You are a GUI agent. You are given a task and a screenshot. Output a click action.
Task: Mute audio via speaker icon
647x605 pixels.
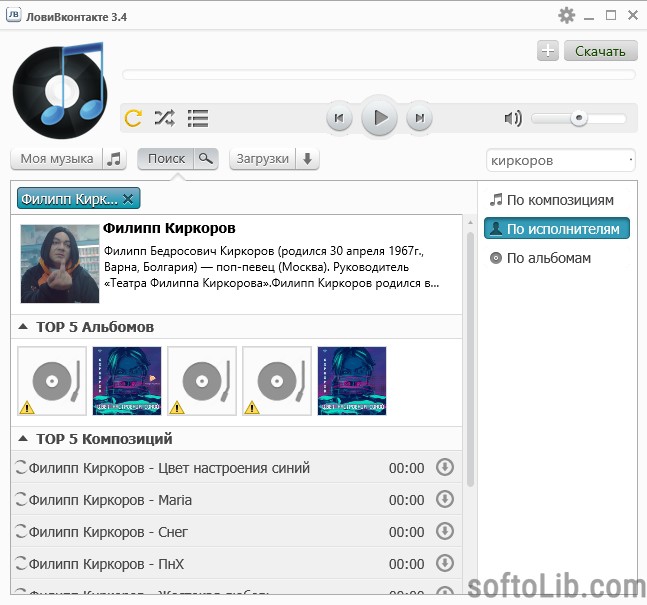tap(513, 118)
